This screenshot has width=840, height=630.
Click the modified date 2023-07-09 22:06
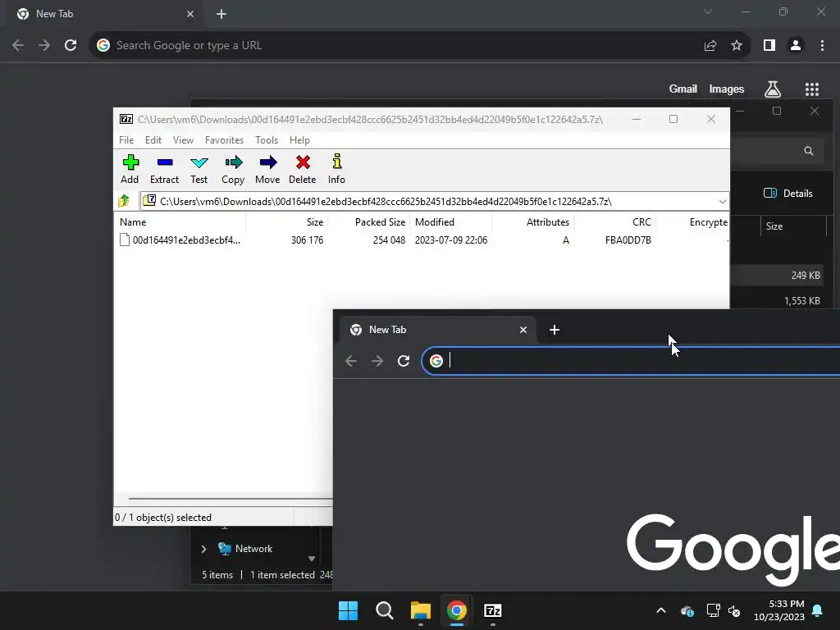pos(451,240)
